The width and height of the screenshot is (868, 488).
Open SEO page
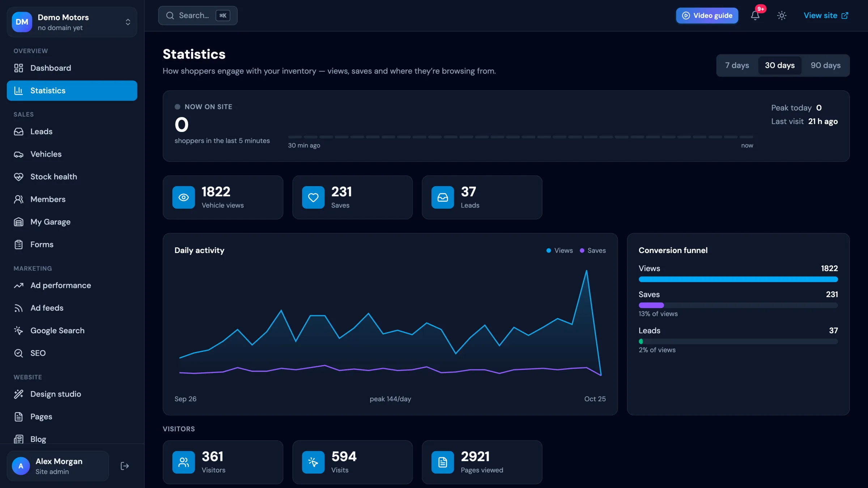coord(72,353)
